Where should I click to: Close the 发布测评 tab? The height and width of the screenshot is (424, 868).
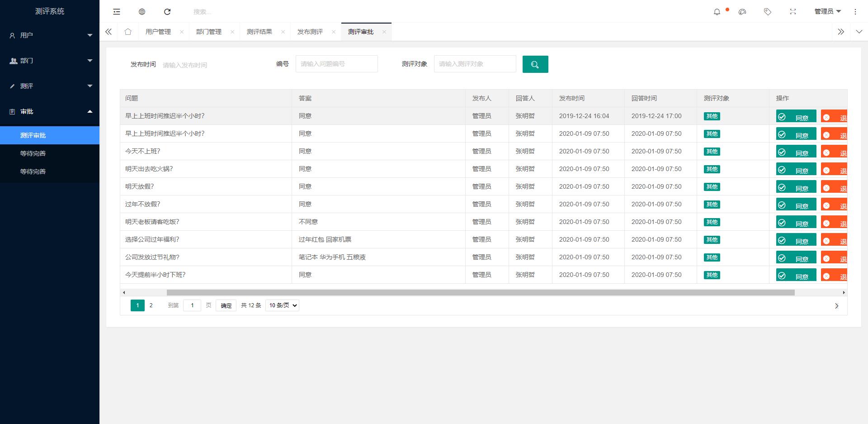click(x=334, y=32)
